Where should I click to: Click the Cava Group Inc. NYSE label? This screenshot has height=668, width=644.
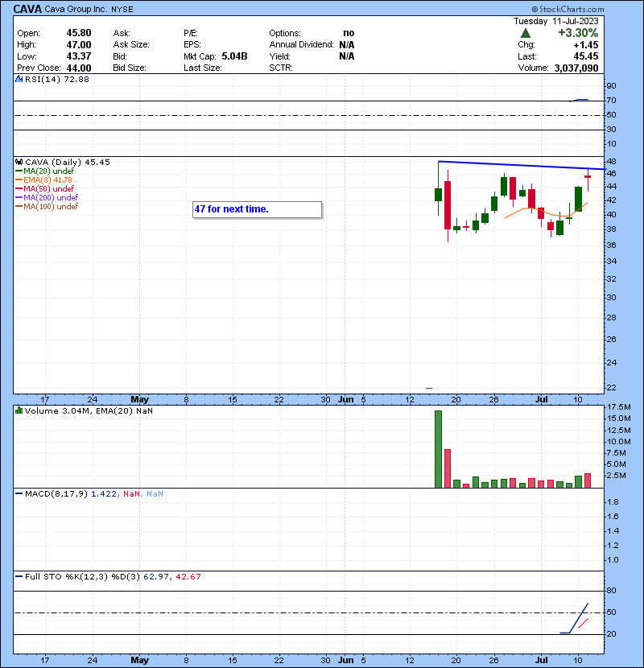pos(89,10)
